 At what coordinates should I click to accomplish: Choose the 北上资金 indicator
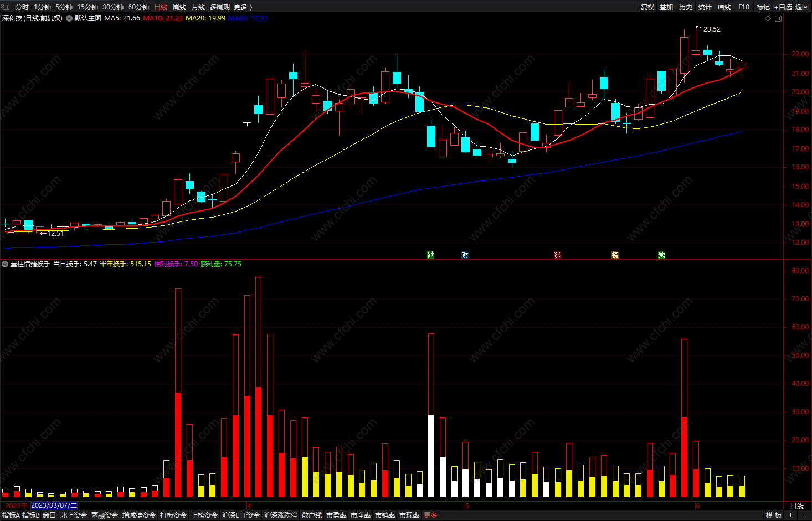[74, 515]
